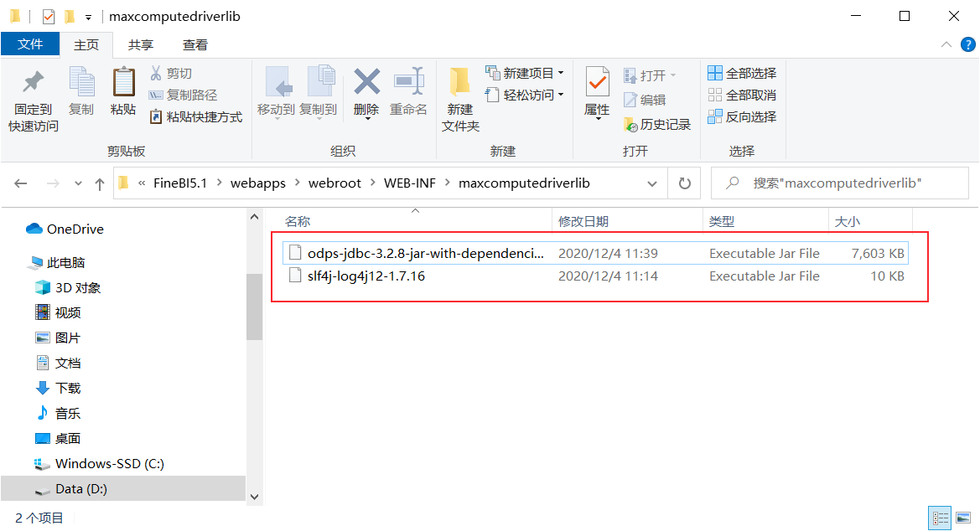Select the Data (D:) drive
980x531 pixels.
pyautogui.click(x=123, y=488)
